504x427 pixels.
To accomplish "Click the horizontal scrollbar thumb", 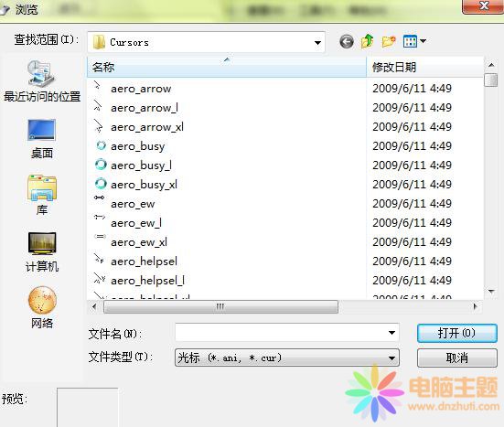I will pos(220,306).
